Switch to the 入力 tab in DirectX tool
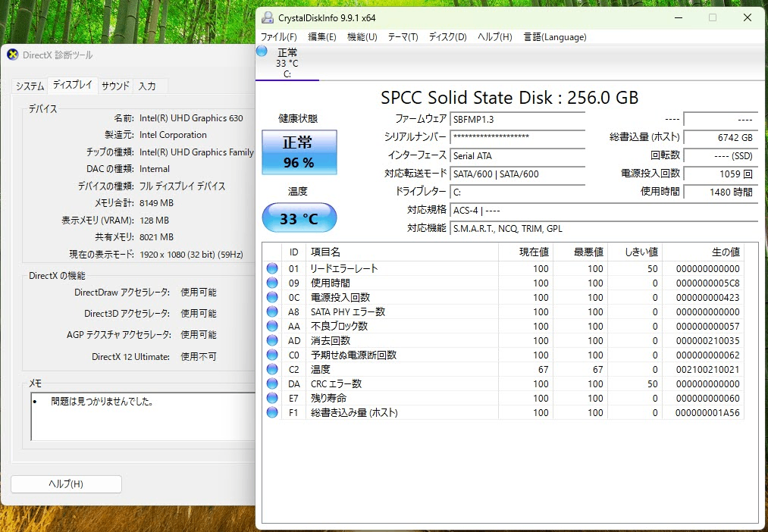The height and width of the screenshot is (532, 768). point(147,86)
